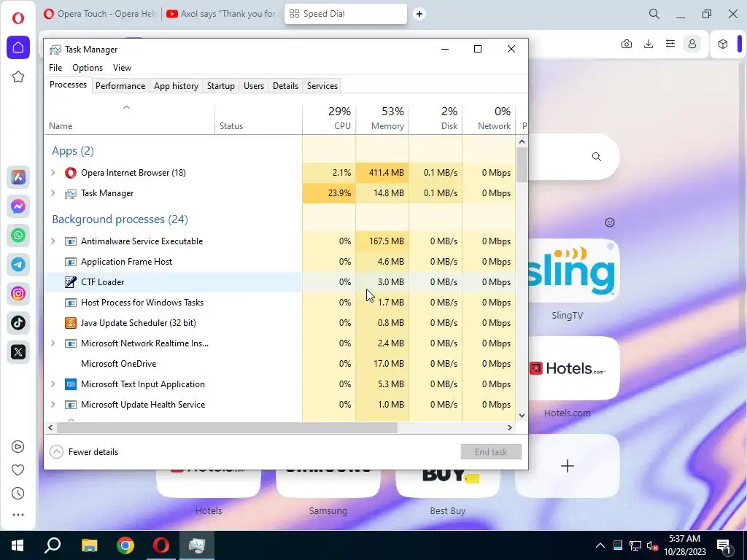Switch to App history tab
Screen dimensions: 747x560
tap(176, 86)
